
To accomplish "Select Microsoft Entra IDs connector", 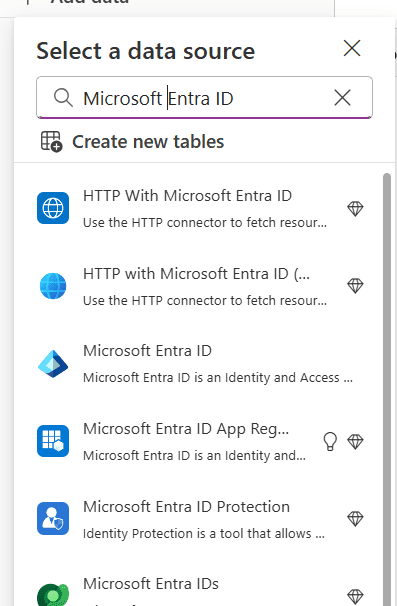I will tap(151, 584).
